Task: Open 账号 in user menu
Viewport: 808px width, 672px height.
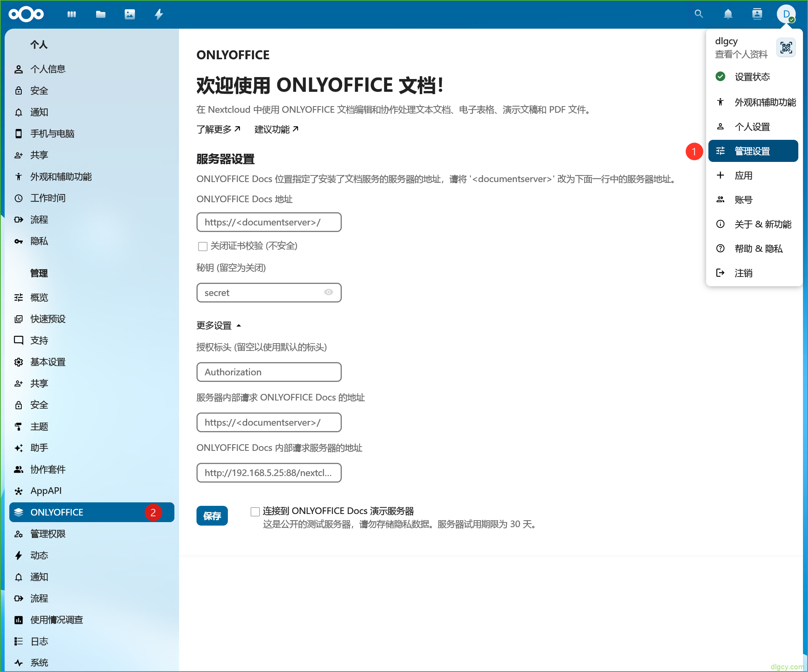Action: (x=753, y=200)
